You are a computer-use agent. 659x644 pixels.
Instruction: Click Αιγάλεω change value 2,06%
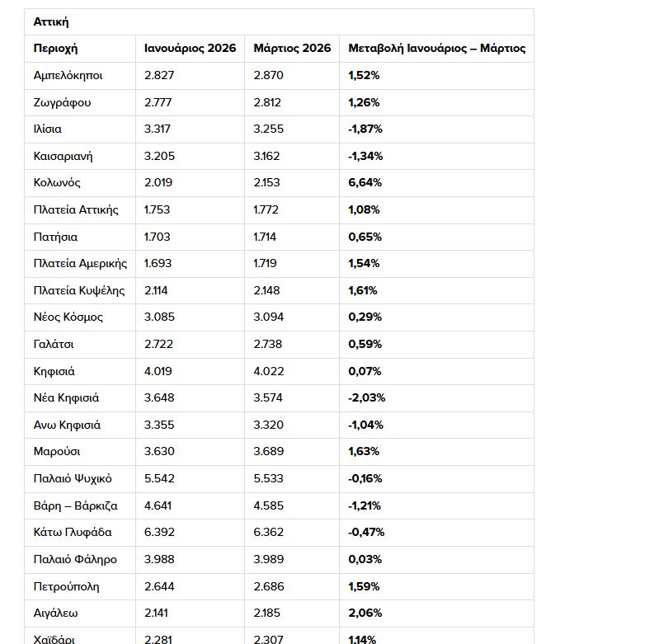click(x=365, y=613)
